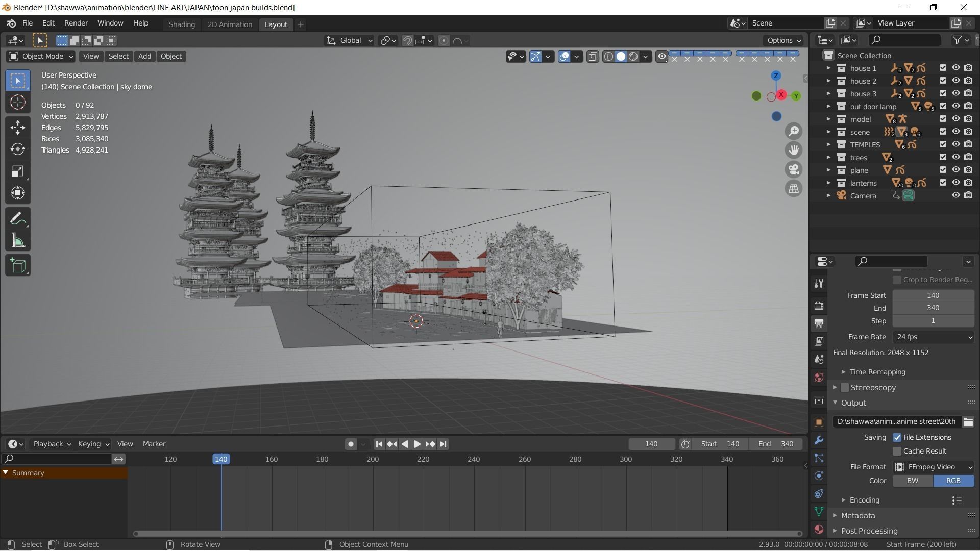
Task: Open the Tool properties tab
Action: point(819,283)
